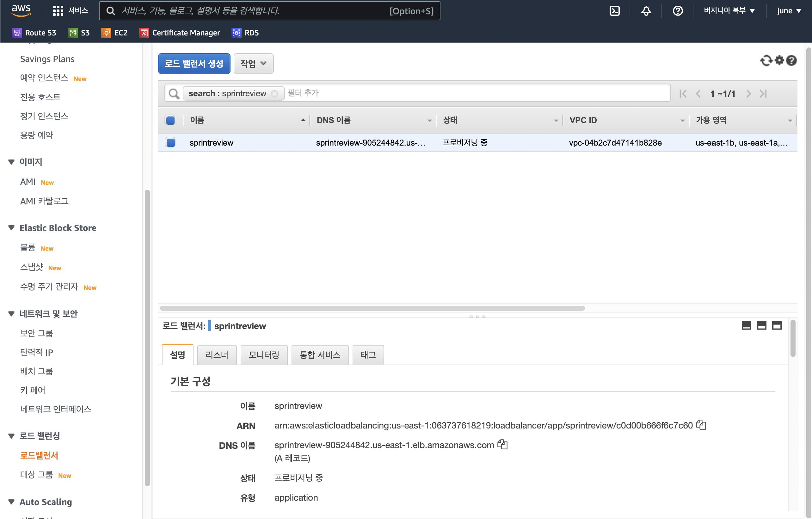Switch to the 모니터링 tab
This screenshot has width=812, height=519.
[264, 355]
